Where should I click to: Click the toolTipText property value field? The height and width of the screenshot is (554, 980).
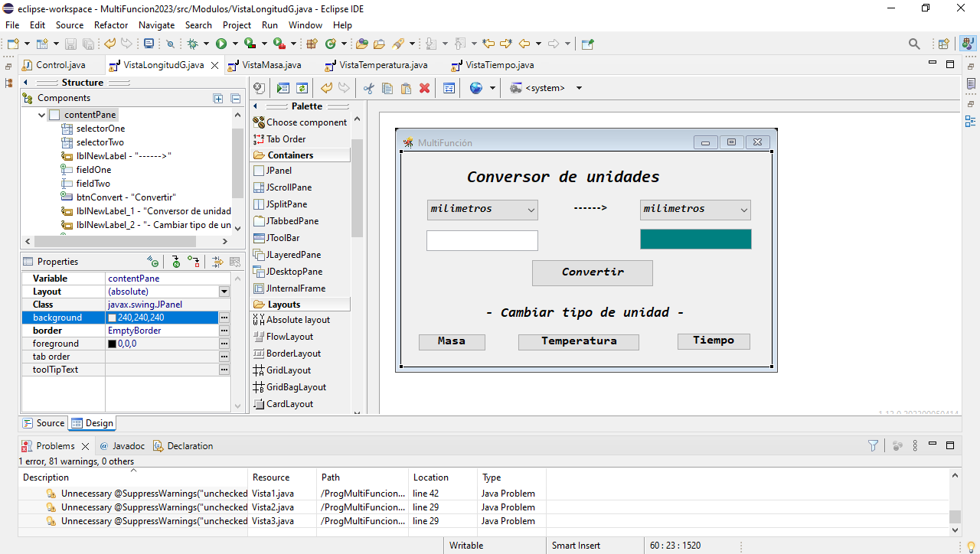162,370
